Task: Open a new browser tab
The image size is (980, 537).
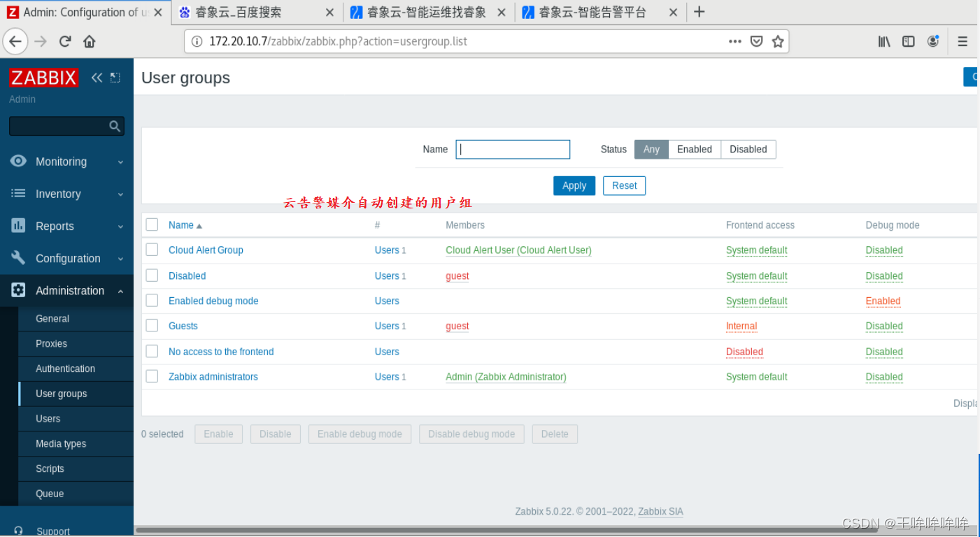Action: point(699,12)
